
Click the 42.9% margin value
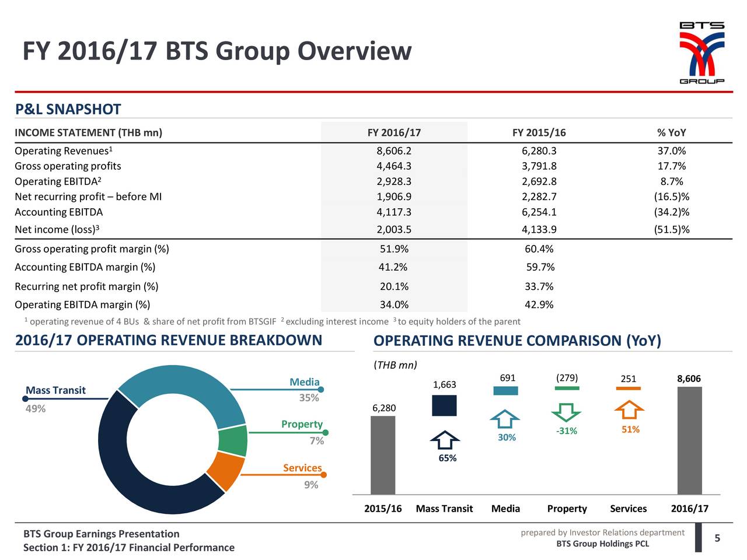(x=539, y=304)
